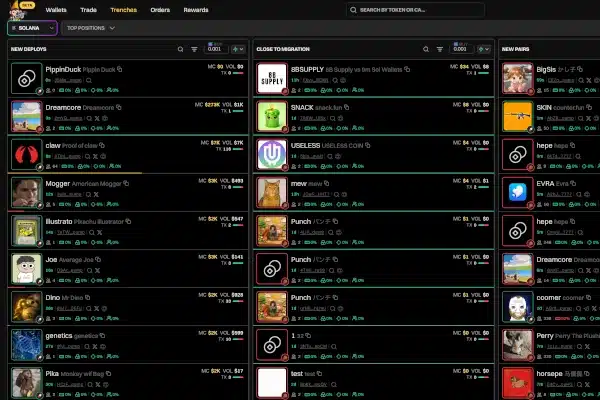
Task: Click the magnifier icon under Joe token
Action: click(90, 268)
